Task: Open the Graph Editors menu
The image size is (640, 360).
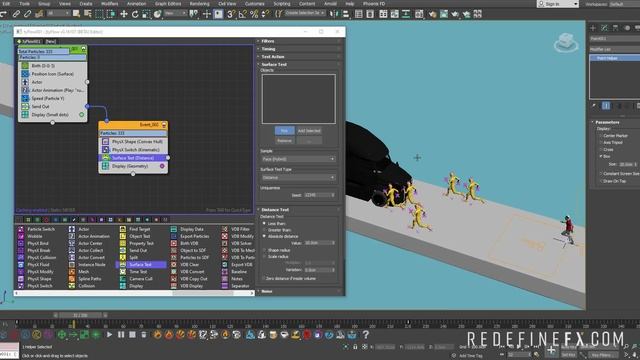Action: click(x=168, y=4)
